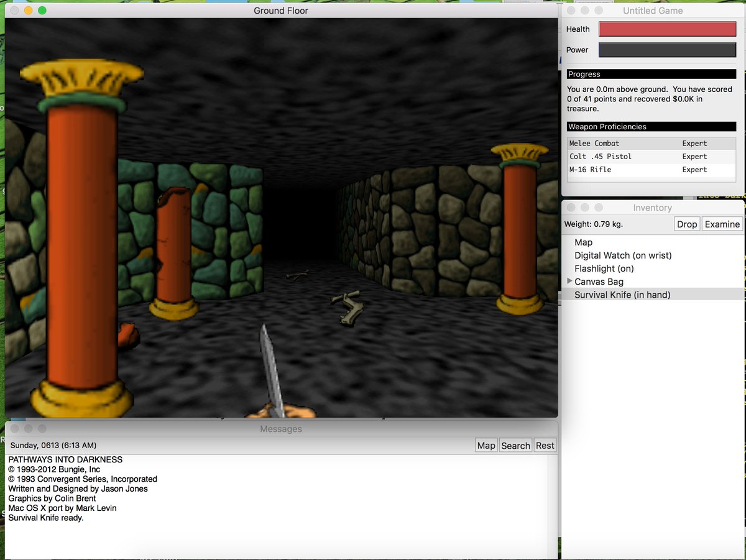The image size is (746, 560).
Task: Toggle the Flashlight (on) inventory item
Action: (604, 269)
